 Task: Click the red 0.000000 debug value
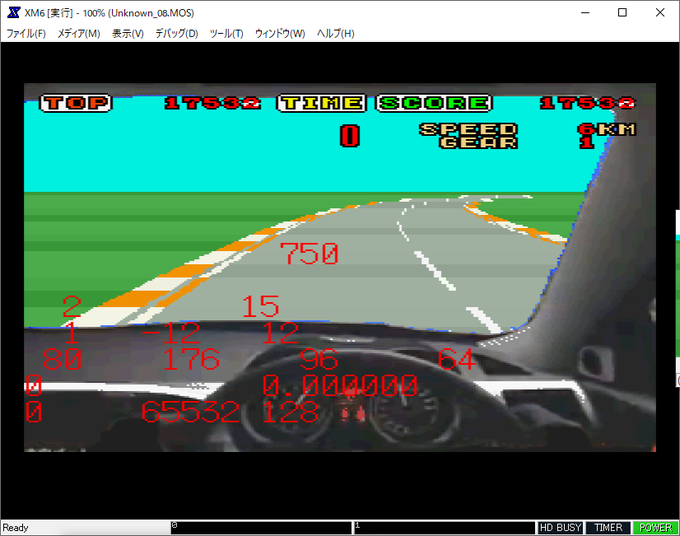point(340,386)
